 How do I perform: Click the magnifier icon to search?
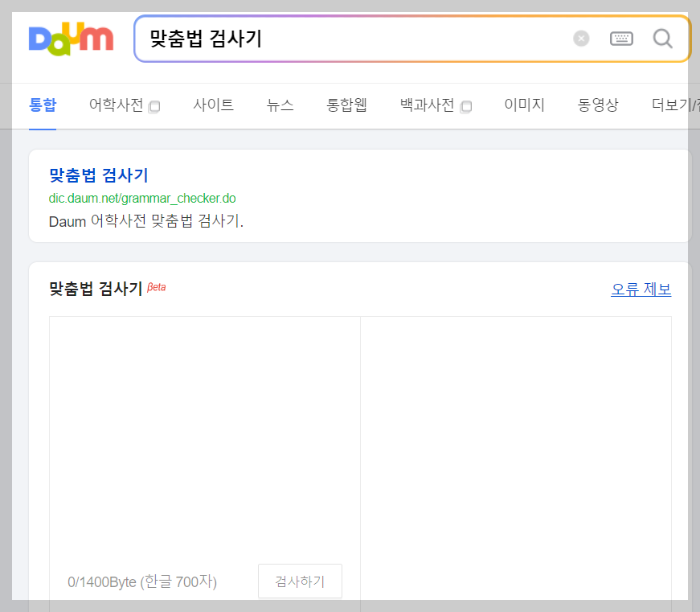click(661, 39)
